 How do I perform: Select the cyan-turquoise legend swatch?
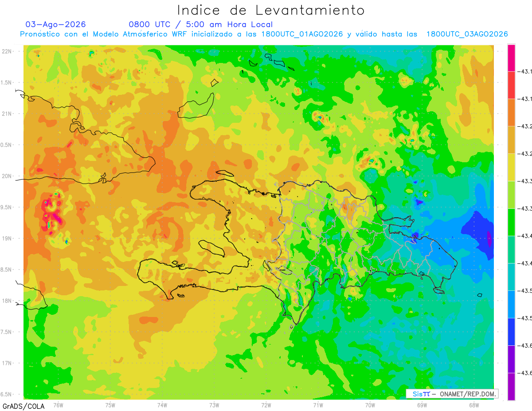(x=511, y=277)
